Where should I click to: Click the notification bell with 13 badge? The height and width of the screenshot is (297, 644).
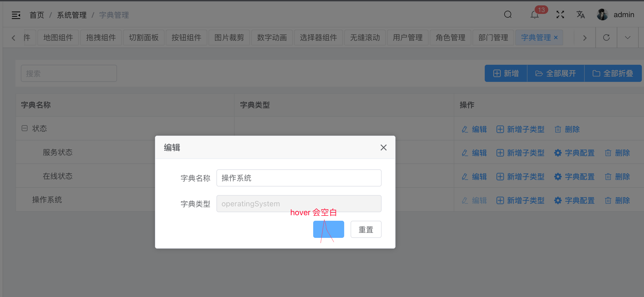(534, 15)
